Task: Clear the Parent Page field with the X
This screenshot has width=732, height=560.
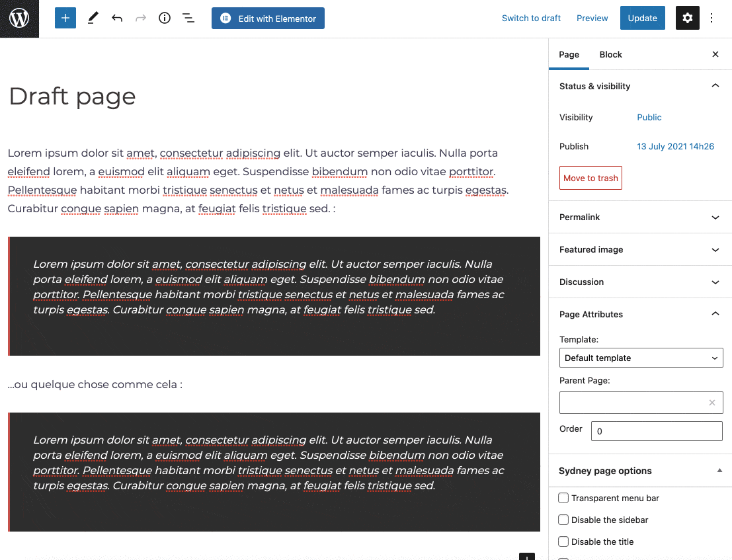Action: 712,403
